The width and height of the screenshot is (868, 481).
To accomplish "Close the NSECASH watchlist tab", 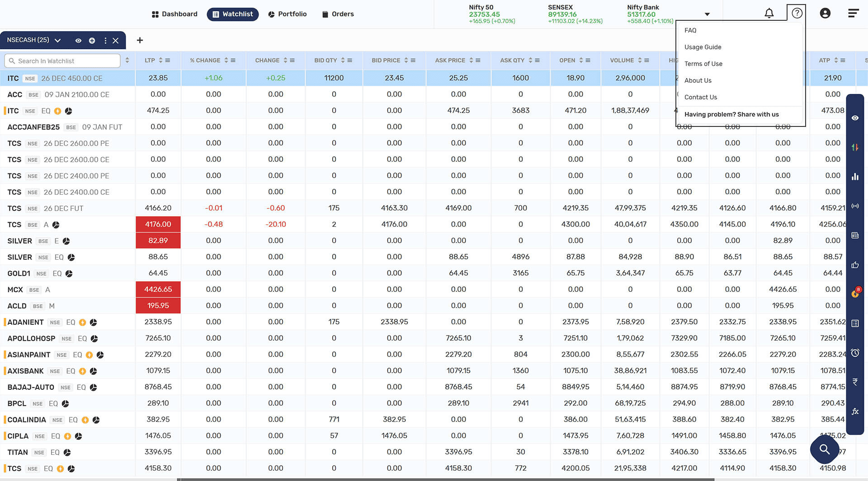I will 116,41.
